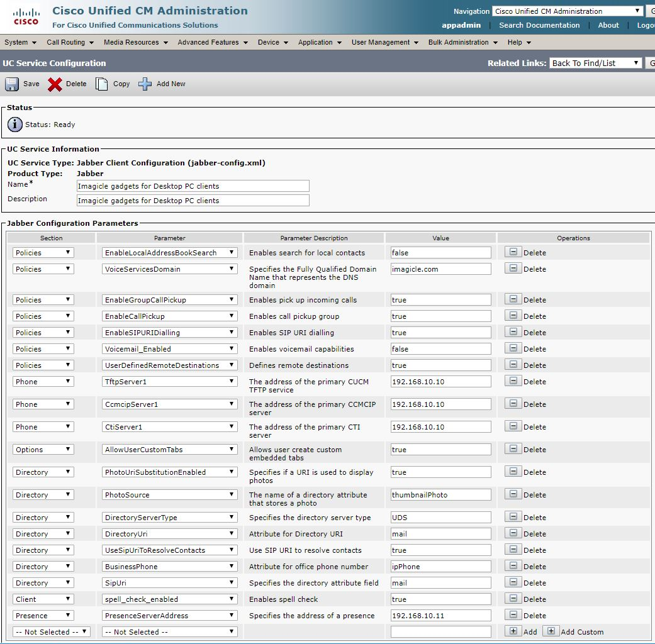
Task: Click minus icon for spell_check_enabled row
Action: coord(513,599)
